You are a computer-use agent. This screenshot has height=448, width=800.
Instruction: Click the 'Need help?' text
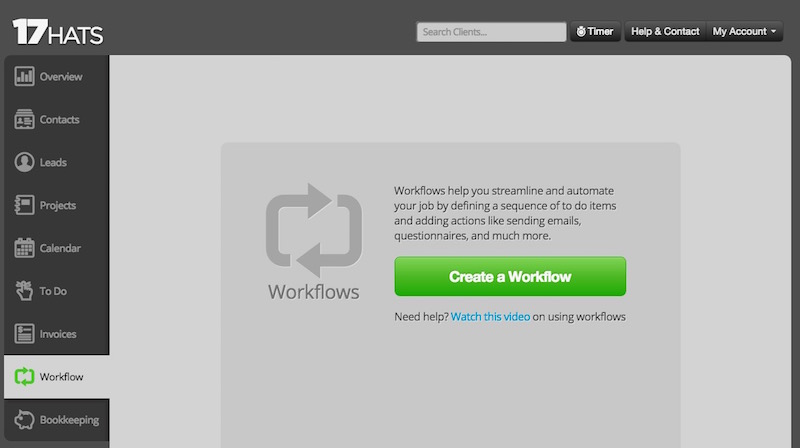421,317
